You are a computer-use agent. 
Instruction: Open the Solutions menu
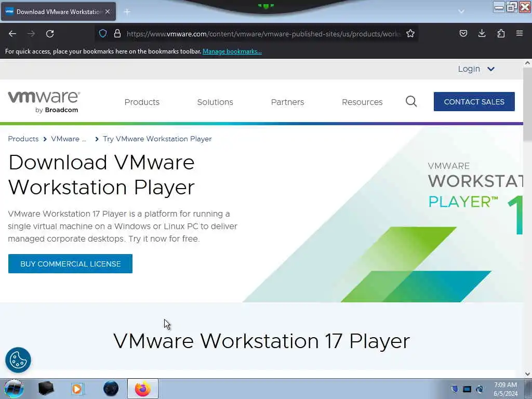click(x=215, y=102)
